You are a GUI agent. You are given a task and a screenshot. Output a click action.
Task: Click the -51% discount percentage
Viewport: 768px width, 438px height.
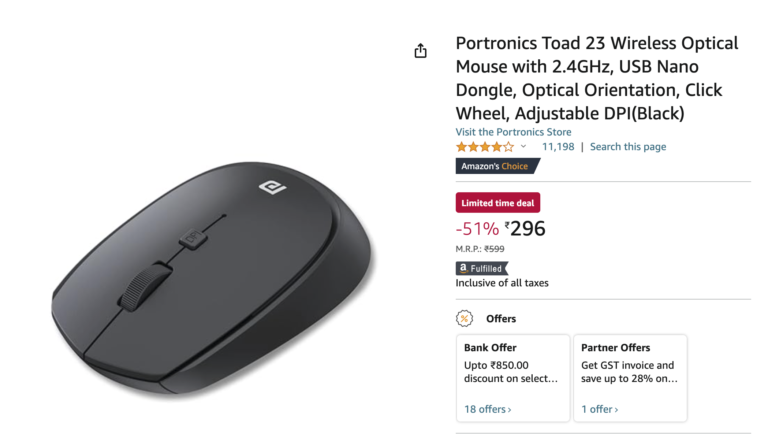point(477,229)
